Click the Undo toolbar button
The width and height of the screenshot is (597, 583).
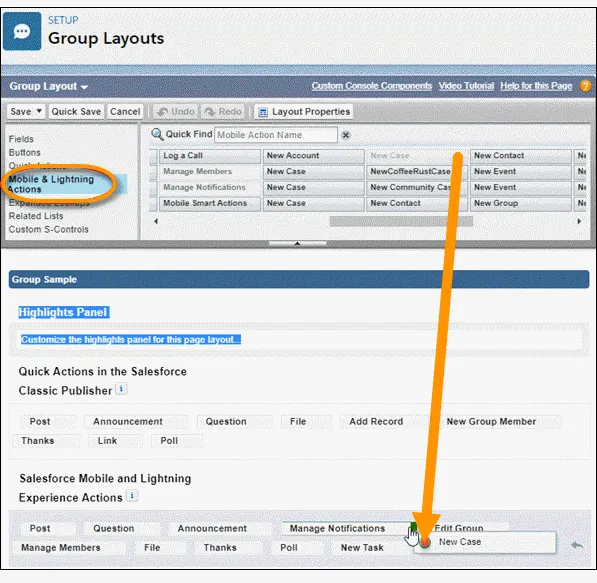176,112
